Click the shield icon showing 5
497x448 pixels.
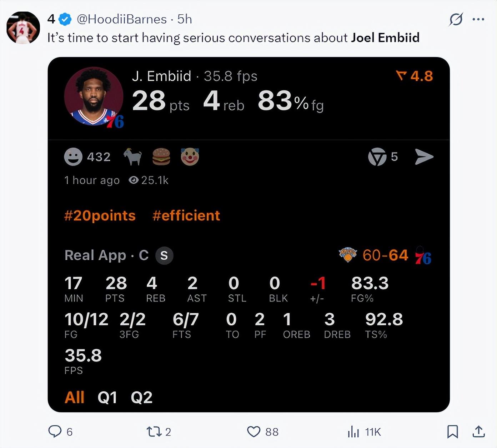click(x=377, y=157)
